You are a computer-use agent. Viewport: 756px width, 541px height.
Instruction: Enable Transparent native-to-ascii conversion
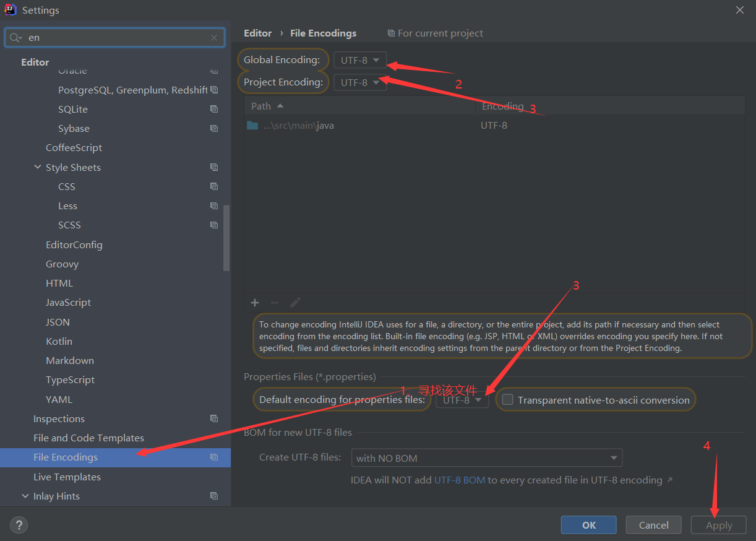point(508,400)
